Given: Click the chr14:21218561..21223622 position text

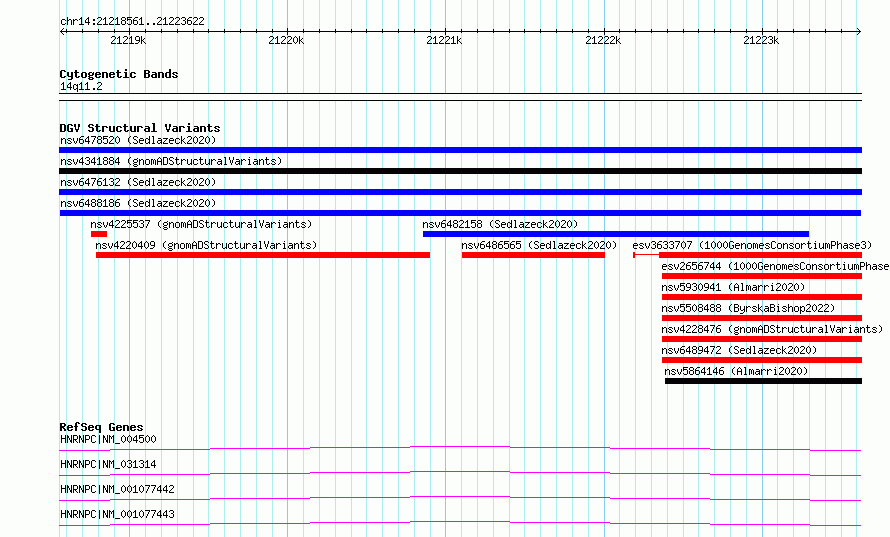Looking at the screenshot, I should 132,21.
